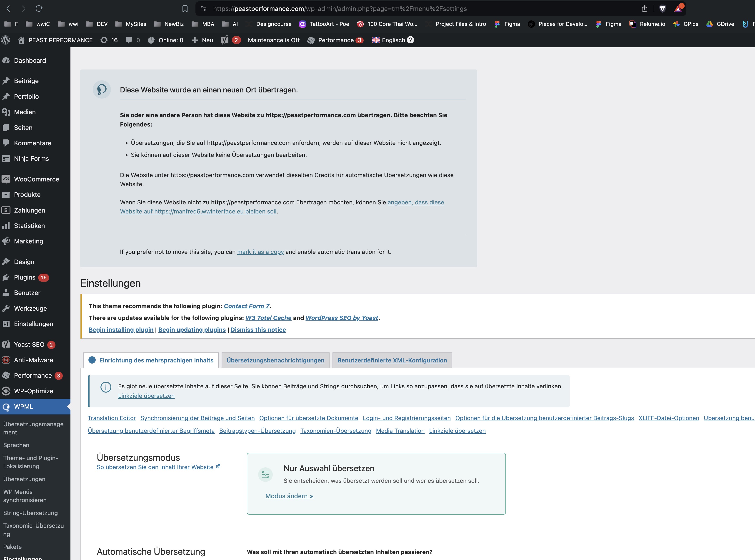
Task: Click the Produkte archive icon in sidebar
Action: coord(6,195)
